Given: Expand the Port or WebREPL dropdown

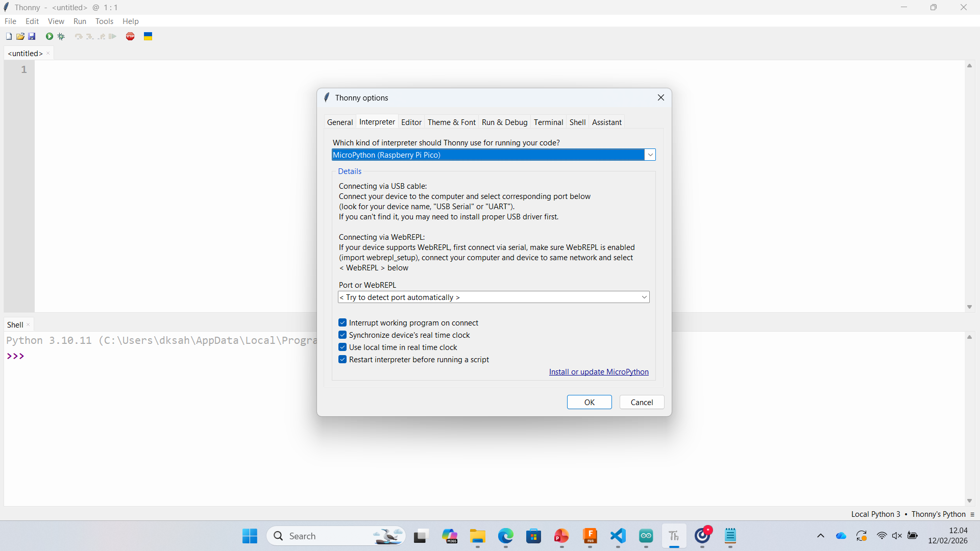Looking at the screenshot, I should click(644, 297).
